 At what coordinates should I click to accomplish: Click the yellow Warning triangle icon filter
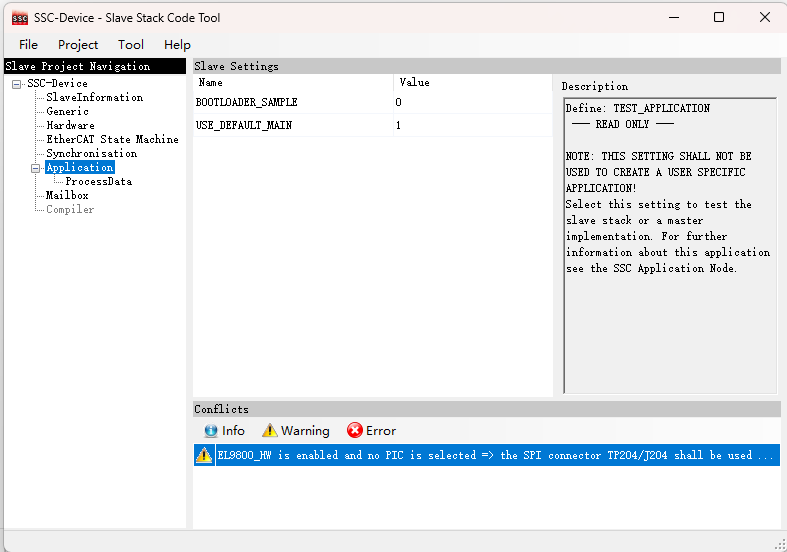(x=270, y=431)
